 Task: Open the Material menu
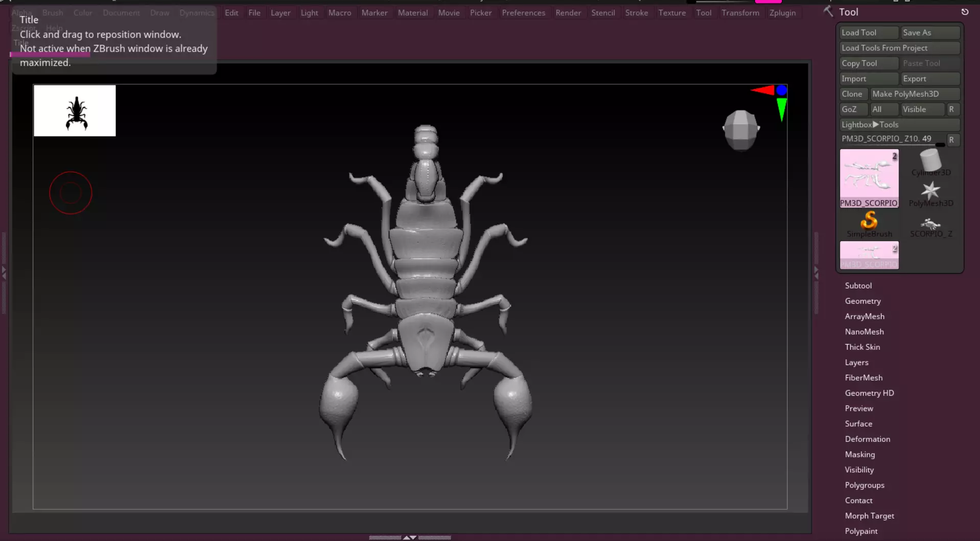(413, 13)
